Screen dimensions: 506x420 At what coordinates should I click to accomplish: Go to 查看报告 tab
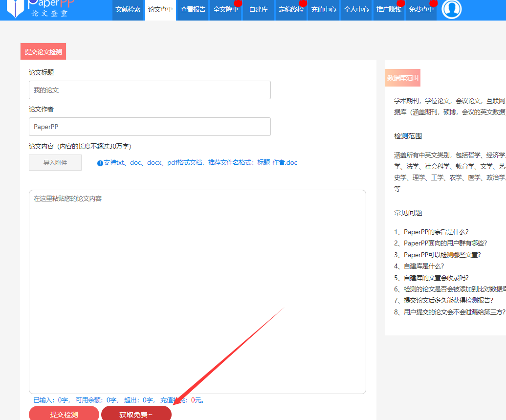point(193,10)
